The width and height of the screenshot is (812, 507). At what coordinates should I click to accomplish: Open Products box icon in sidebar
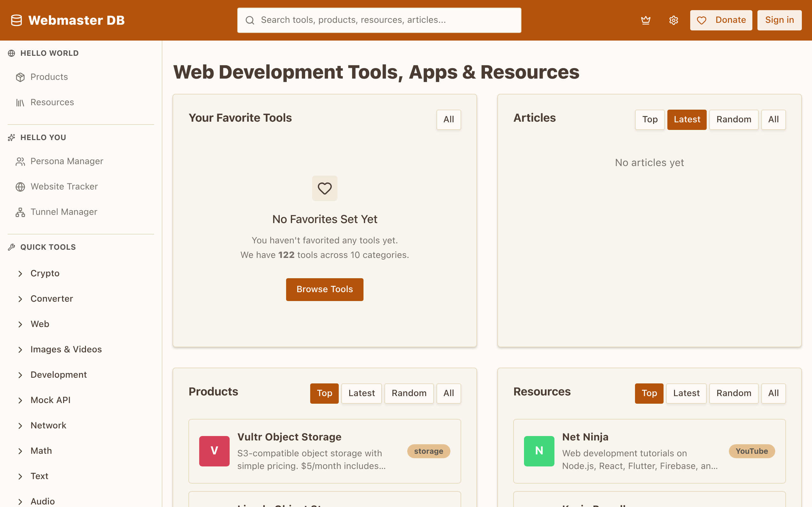coord(21,77)
